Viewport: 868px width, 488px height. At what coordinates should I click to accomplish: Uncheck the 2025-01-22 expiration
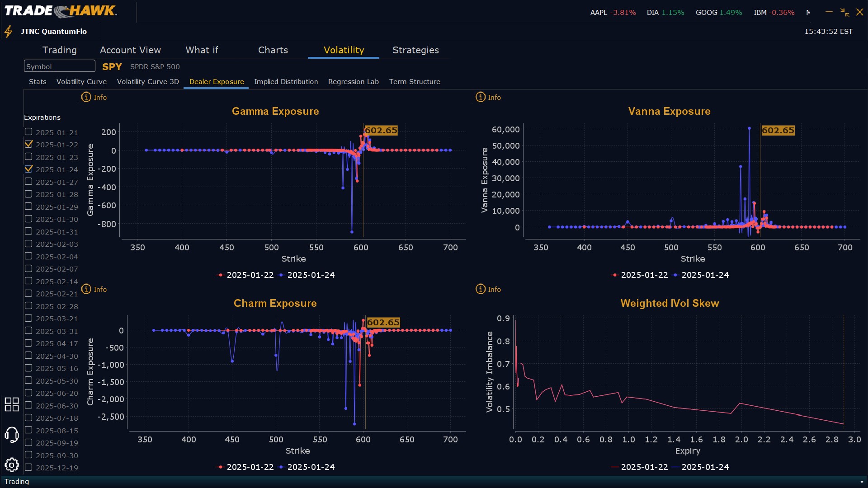pyautogui.click(x=28, y=144)
